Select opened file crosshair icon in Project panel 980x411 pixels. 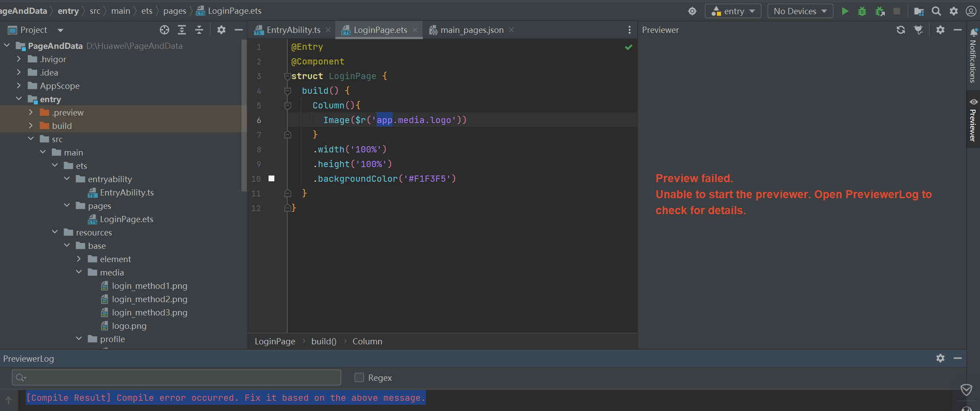click(165, 30)
